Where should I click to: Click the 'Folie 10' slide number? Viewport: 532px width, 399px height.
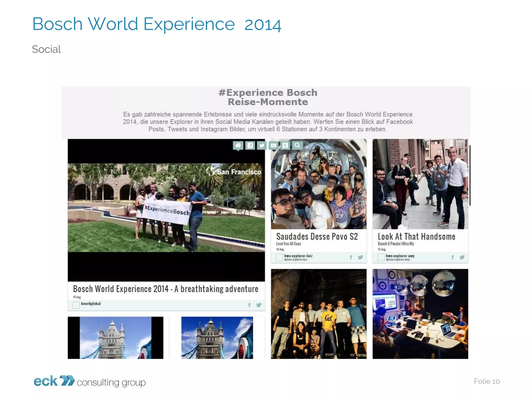487,381
